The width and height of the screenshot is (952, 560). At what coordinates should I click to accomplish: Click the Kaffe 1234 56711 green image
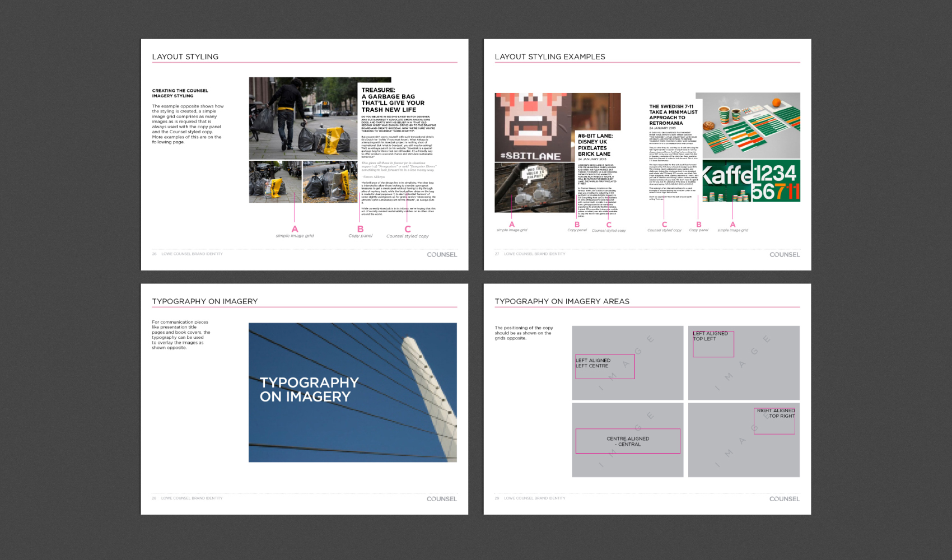pos(750,181)
